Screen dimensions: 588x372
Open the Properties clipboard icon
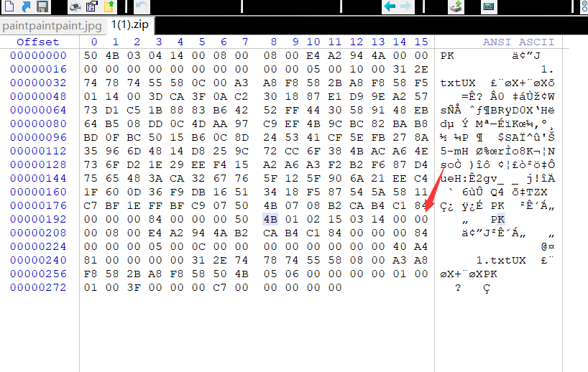92,6
